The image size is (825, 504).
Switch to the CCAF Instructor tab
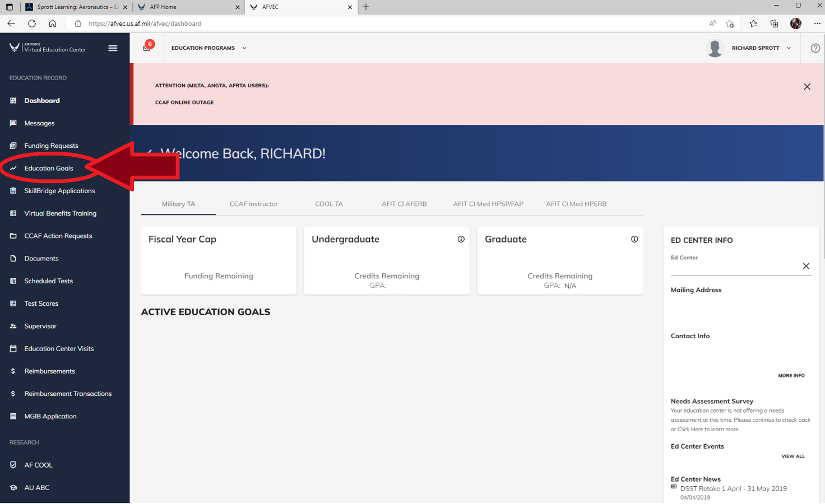(x=253, y=204)
